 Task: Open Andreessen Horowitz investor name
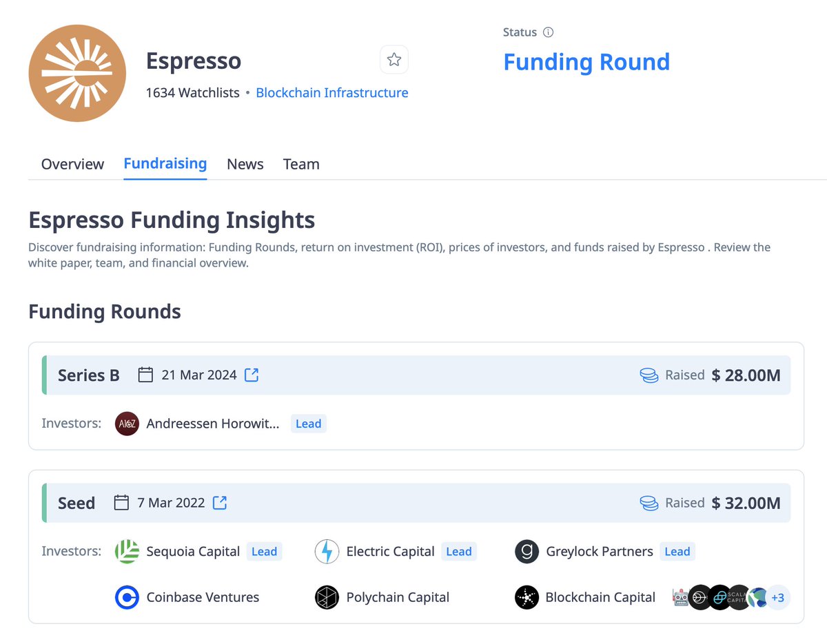(x=213, y=424)
